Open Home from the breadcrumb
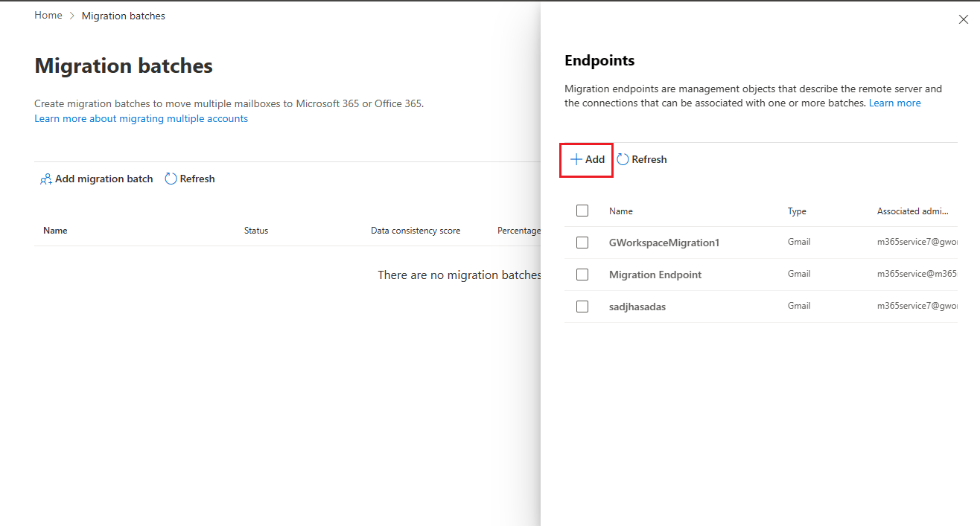 pyautogui.click(x=48, y=15)
